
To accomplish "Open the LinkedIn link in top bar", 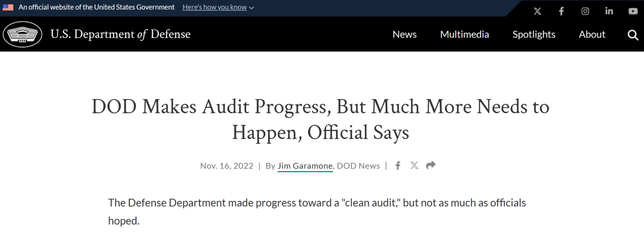I will [x=609, y=12].
